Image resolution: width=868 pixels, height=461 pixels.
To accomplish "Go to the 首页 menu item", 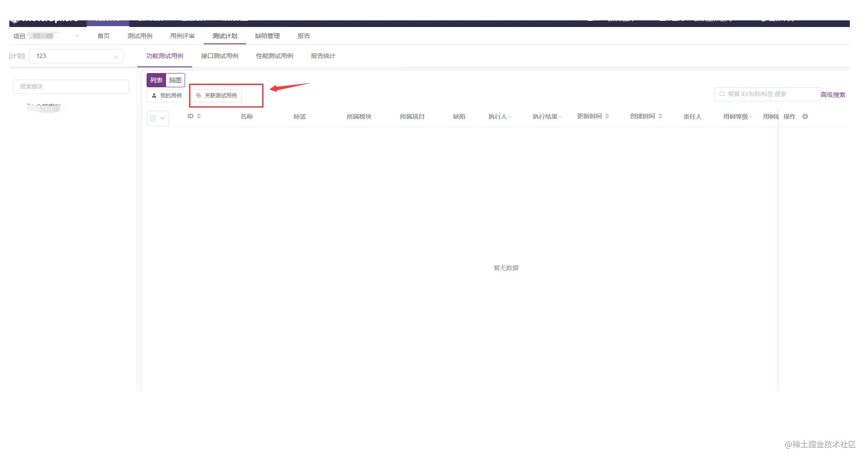I will pyautogui.click(x=104, y=36).
